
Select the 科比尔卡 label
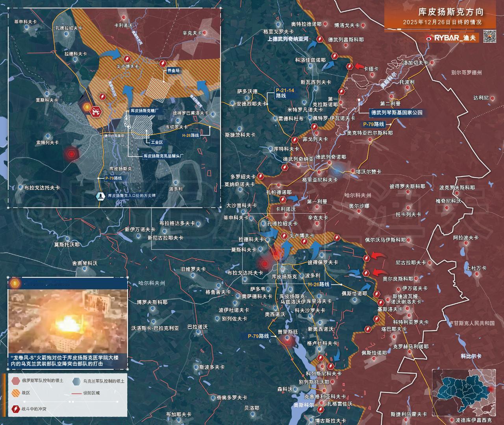[471, 356]
